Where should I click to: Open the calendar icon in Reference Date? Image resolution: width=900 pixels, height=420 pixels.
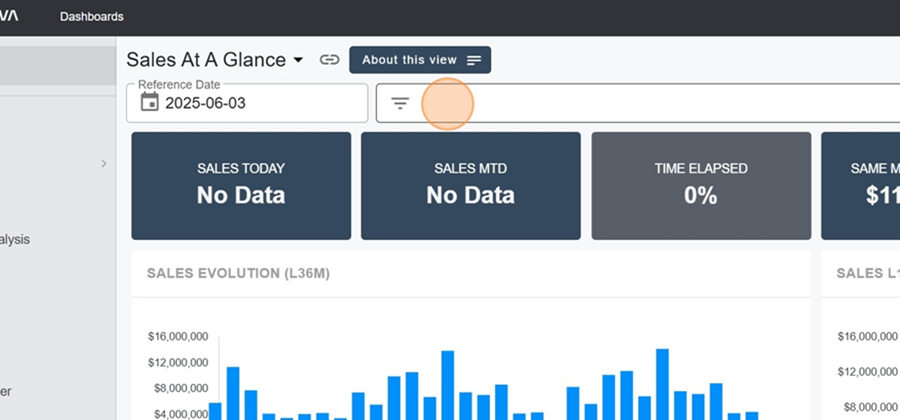(x=149, y=103)
